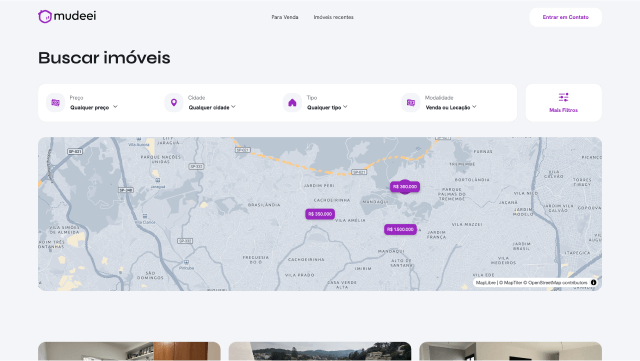Screen dimensions: 640x361
Task: Select the R$ 350.000 map marker
Action: click(320, 214)
